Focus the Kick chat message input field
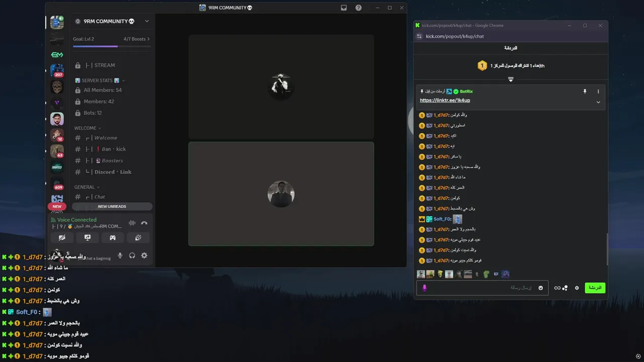 tap(481, 288)
